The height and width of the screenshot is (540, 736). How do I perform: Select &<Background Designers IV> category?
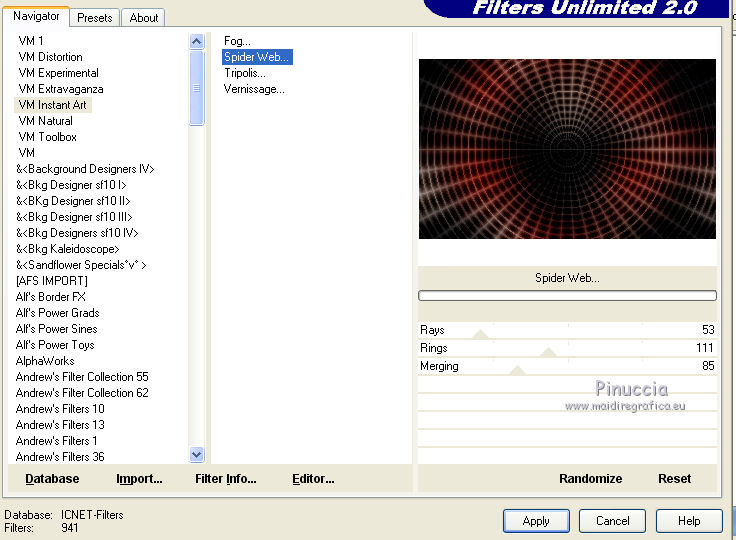[x=85, y=169]
